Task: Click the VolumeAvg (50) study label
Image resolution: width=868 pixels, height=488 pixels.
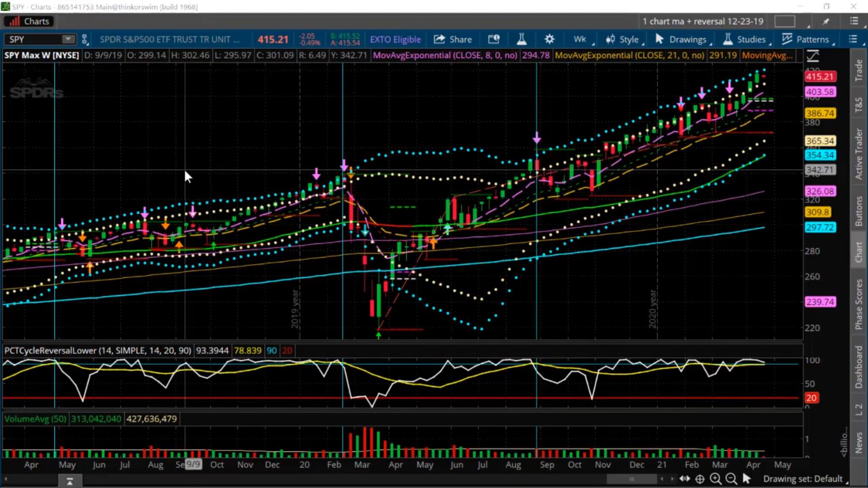Action: pyautogui.click(x=35, y=419)
